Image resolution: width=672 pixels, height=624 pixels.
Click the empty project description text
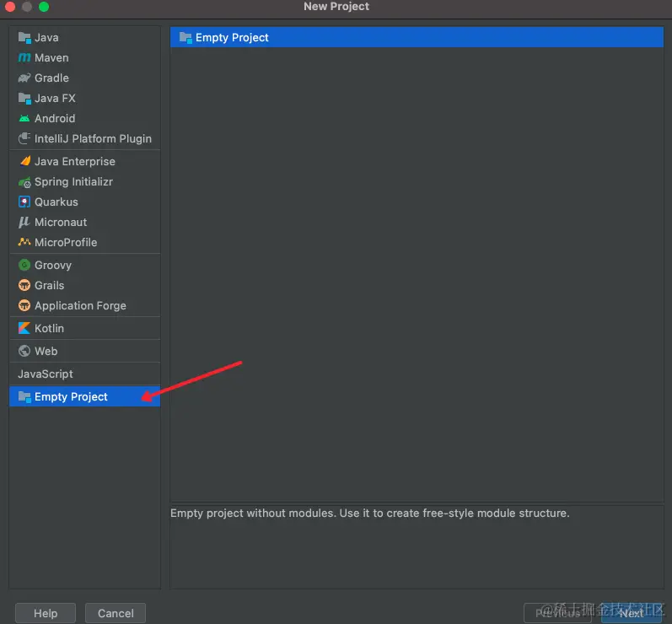point(369,513)
